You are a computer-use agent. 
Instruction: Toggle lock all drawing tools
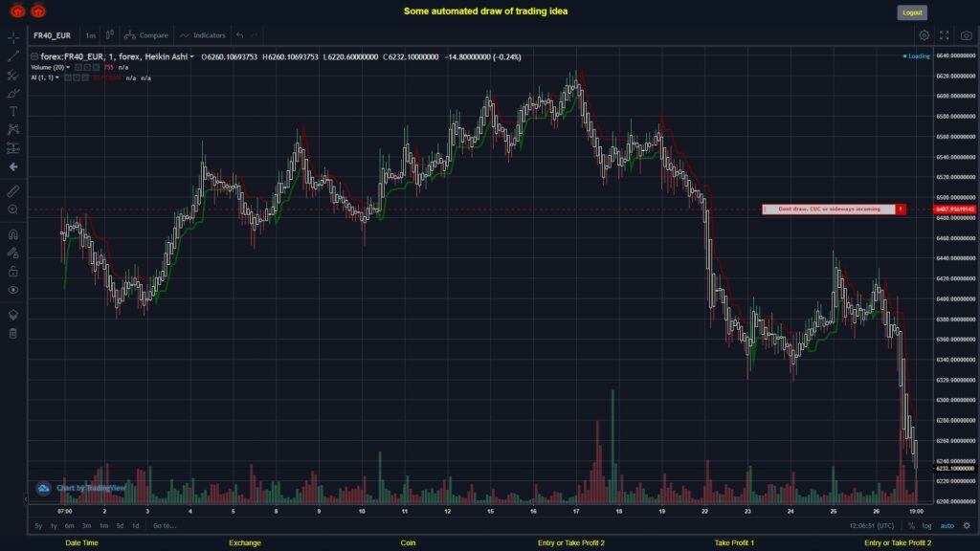click(13, 271)
